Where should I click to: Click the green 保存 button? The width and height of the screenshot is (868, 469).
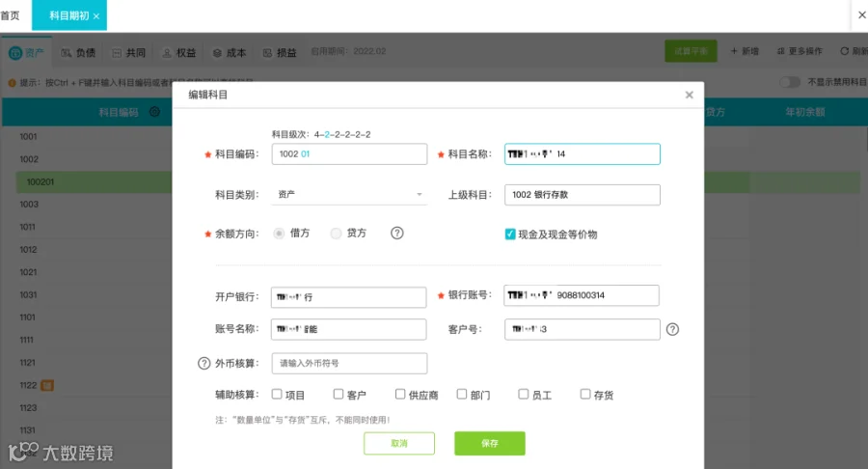tap(490, 444)
